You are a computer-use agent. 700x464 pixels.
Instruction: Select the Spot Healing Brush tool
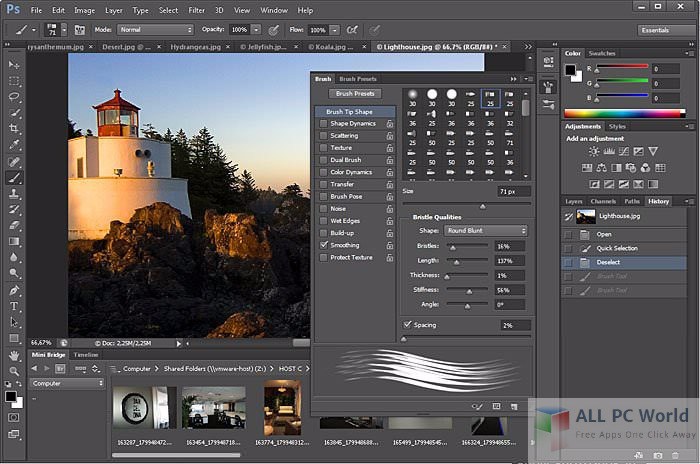click(14, 162)
